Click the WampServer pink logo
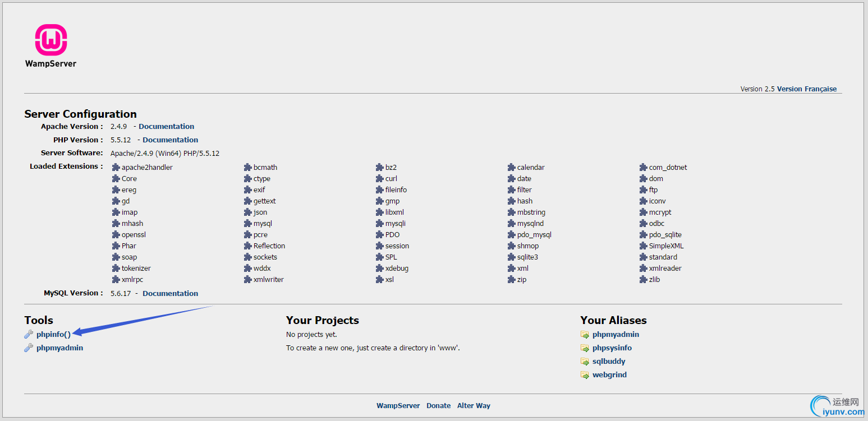Image resolution: width=868 pixels, height=421 pixels. click(x=51, y=40)
